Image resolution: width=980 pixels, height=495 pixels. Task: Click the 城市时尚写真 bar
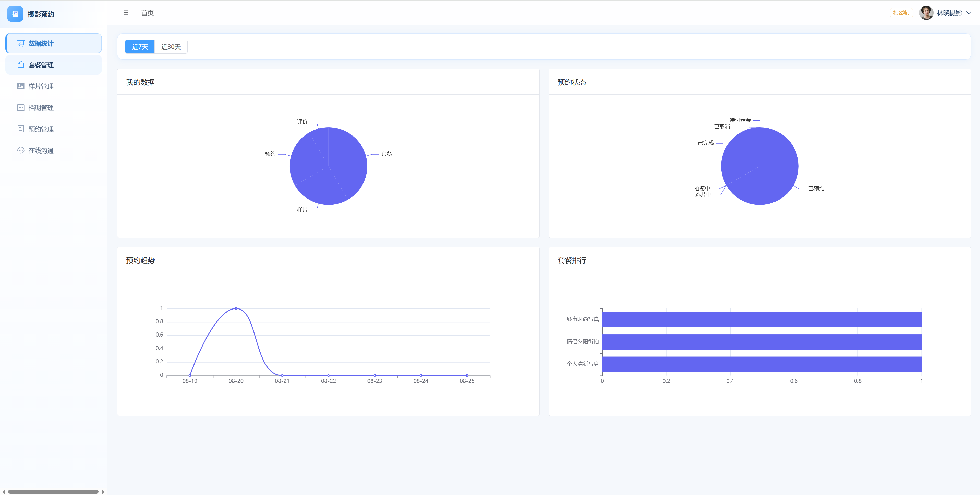[x=762, y=320]
